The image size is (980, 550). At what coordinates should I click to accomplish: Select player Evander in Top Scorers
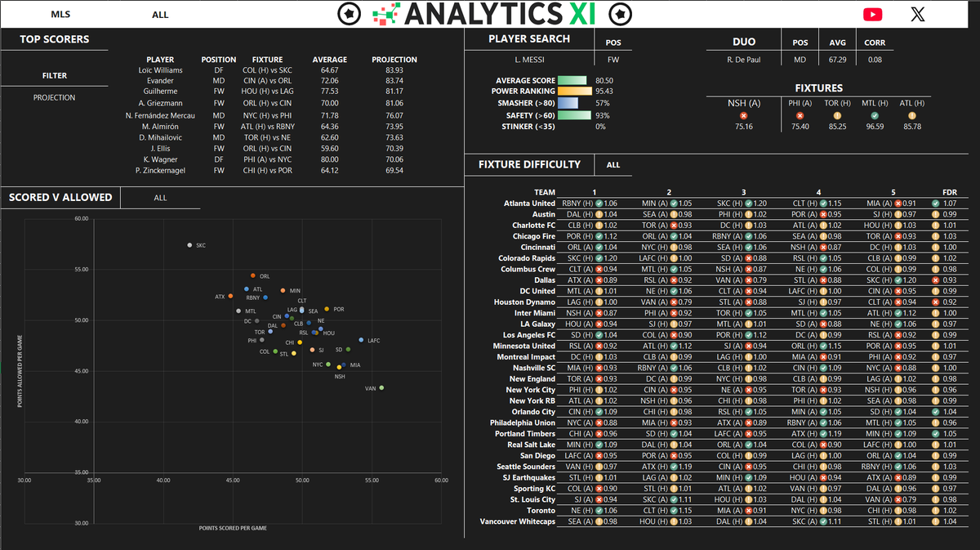coord(161,81)
